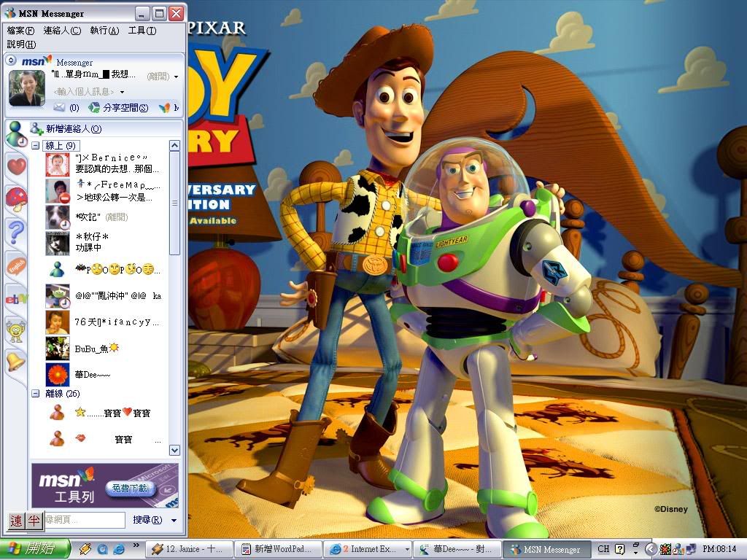The height and width of the screenshot is (560, 747).
Task: Open the 說明(H) menu
Action: click(x=21, y=44)
